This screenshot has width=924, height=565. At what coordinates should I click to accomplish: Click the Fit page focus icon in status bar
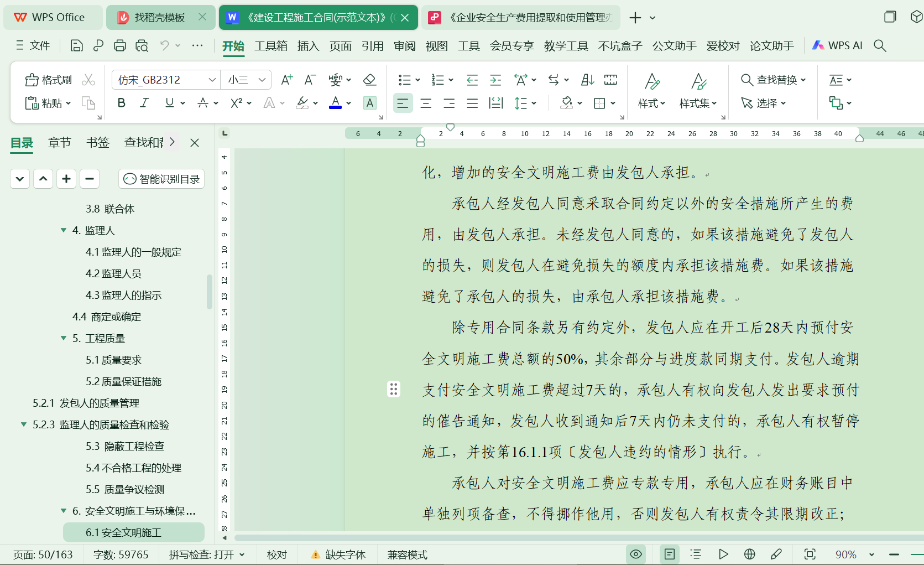[x=810, y=554]
